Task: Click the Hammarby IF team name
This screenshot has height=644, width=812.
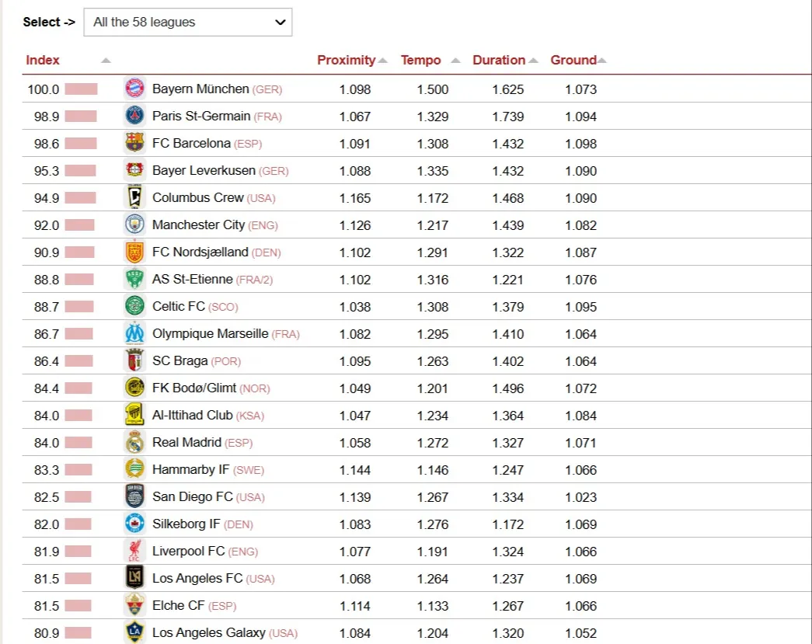Action: coord(190,469)
